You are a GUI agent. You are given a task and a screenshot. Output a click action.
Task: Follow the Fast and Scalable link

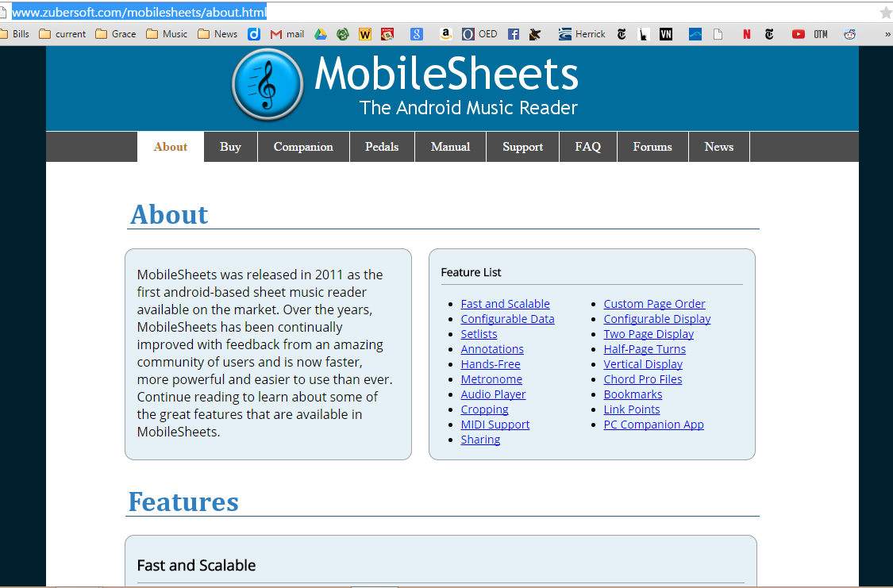505,304
